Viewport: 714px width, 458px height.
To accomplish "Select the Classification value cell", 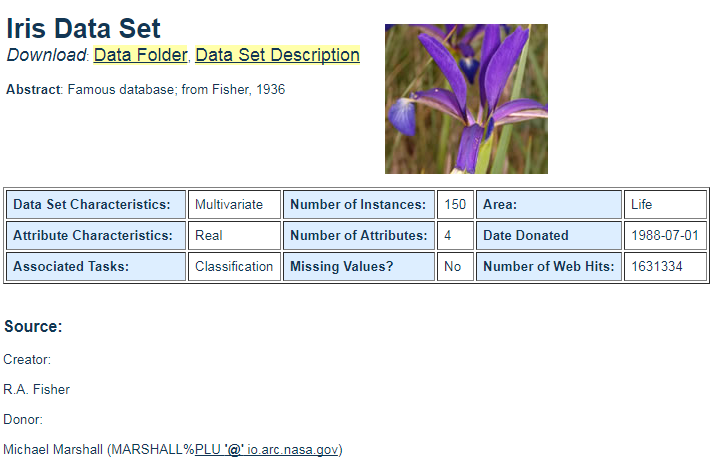I will click(234, 267).
